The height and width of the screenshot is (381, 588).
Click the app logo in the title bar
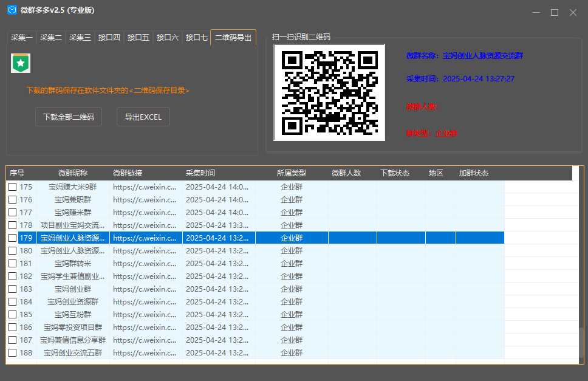[x=12, y=10]
